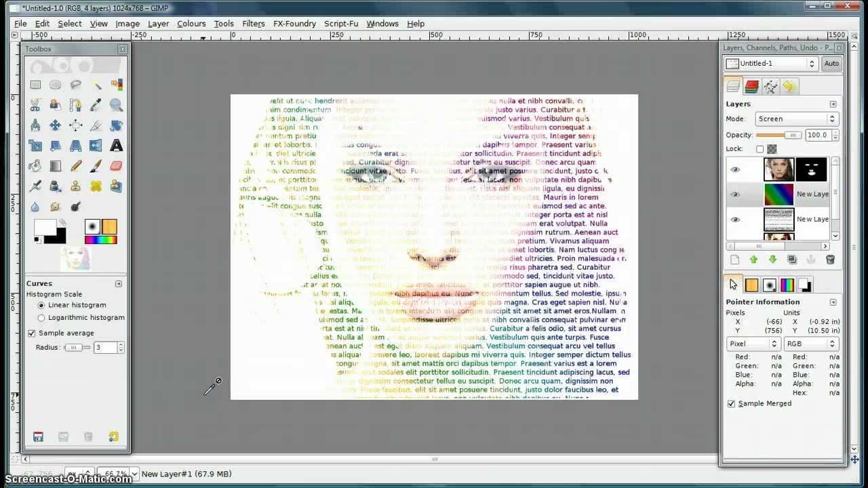Select the Paintbrush tool
The width and height of the screenshot is (868, 488).
(96, 166)
